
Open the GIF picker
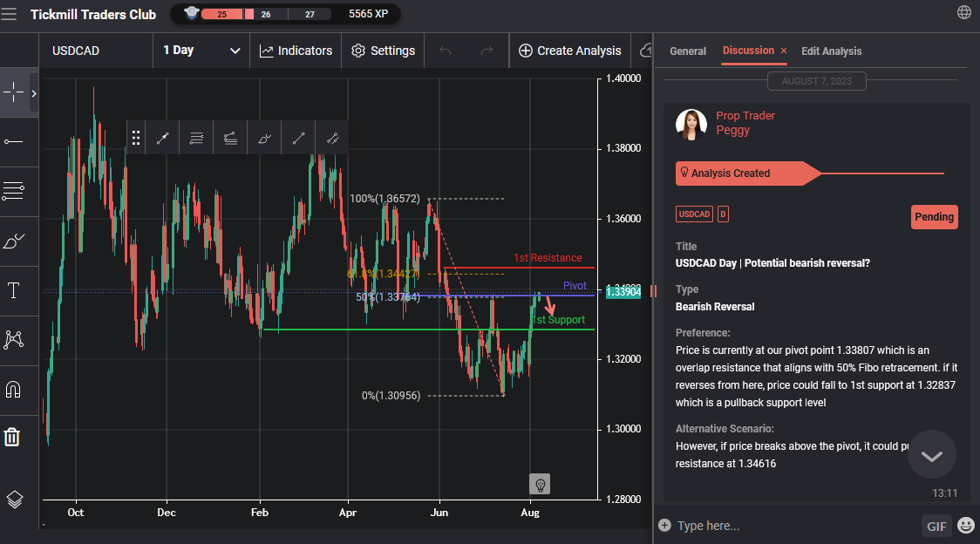[936, 526]
